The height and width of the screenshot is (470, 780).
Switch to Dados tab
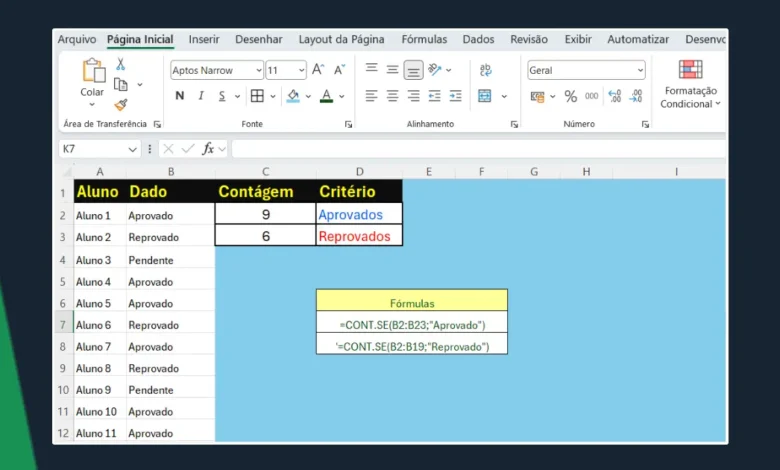tap(479, 39)
